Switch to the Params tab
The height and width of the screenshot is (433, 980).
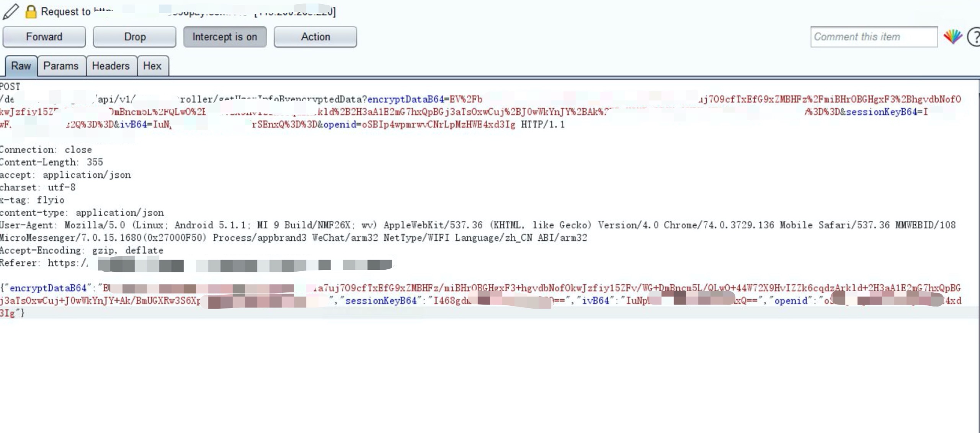click(x=61, y=66)
